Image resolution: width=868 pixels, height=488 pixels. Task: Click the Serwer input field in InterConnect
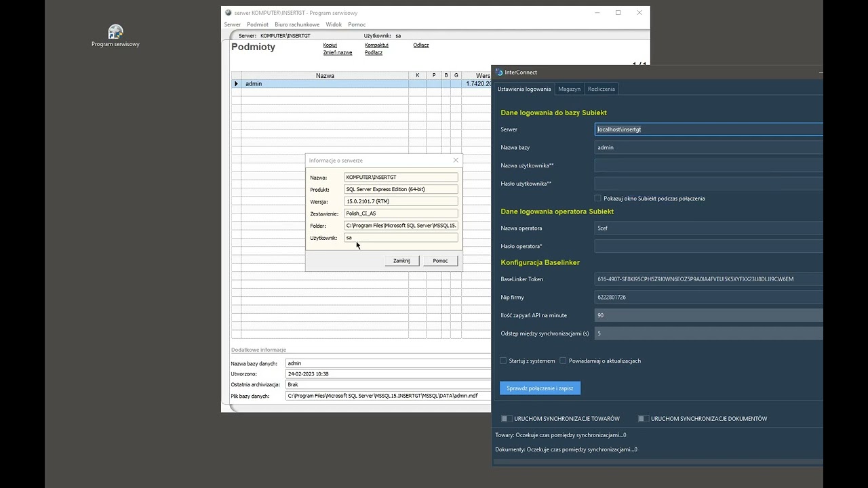coord(709,129)
